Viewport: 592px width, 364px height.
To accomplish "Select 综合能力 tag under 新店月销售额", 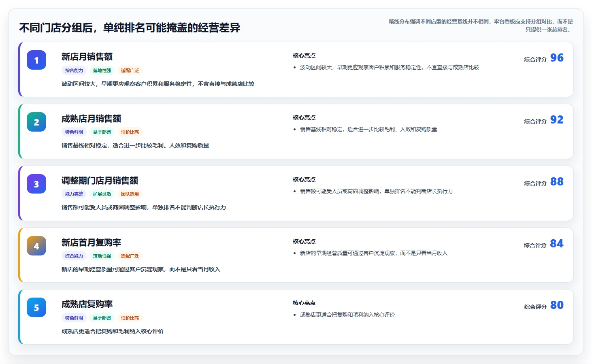I will (74, 70).
